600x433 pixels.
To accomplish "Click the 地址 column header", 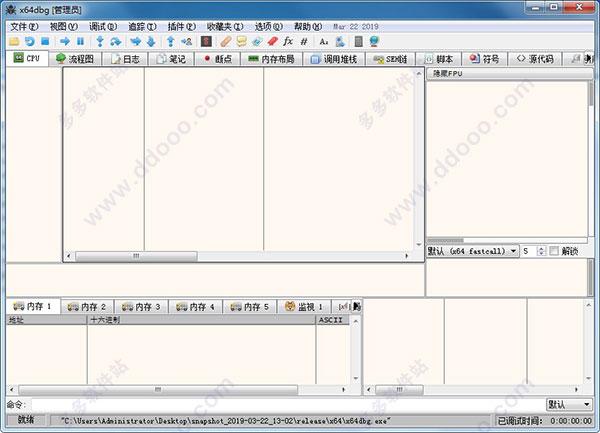I will click(x=47, y=320).
